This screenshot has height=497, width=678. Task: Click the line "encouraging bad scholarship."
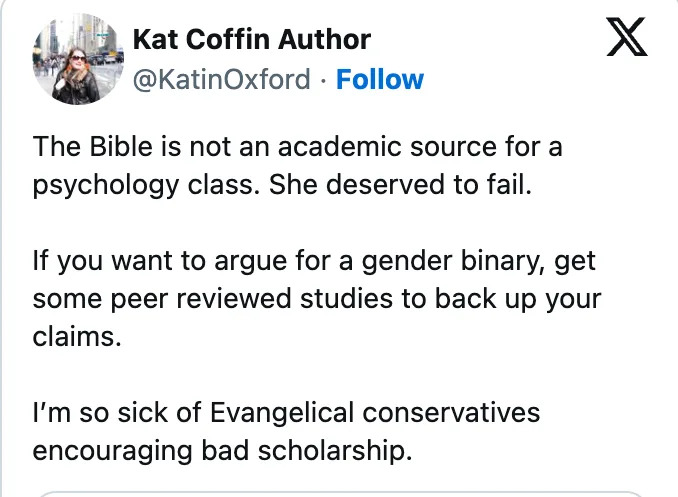pos(221,450)
